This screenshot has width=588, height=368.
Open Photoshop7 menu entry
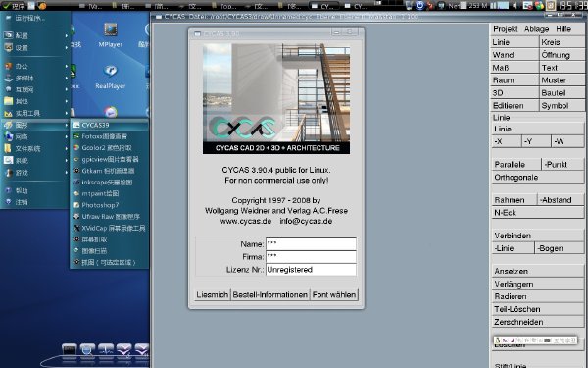point(110,205)
